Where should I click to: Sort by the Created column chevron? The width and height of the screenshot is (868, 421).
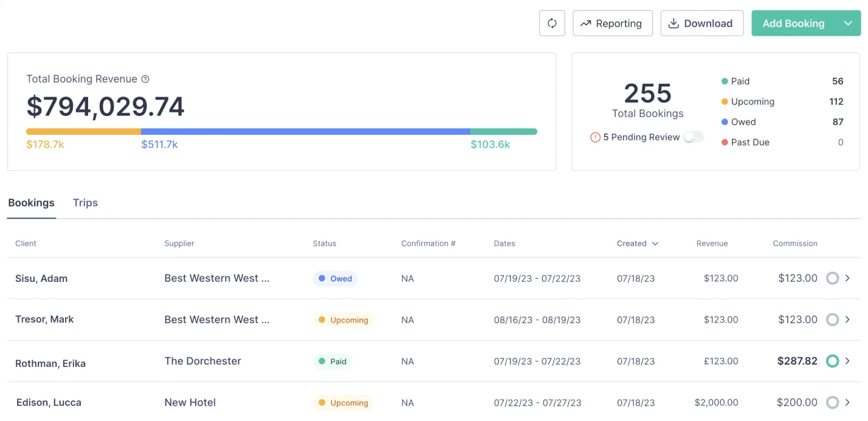(655, 244)
